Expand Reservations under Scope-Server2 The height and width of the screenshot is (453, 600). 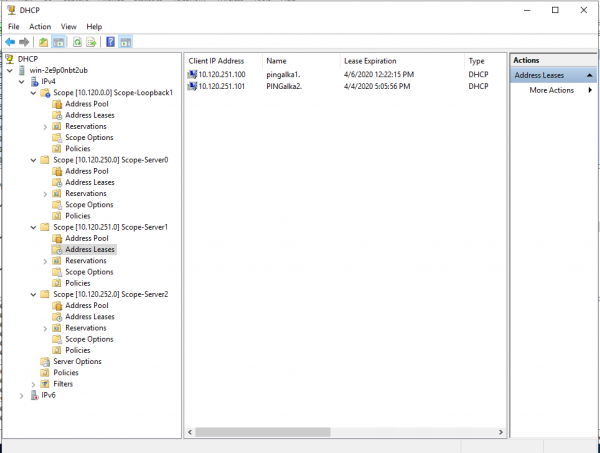click(x=45, y=328)
